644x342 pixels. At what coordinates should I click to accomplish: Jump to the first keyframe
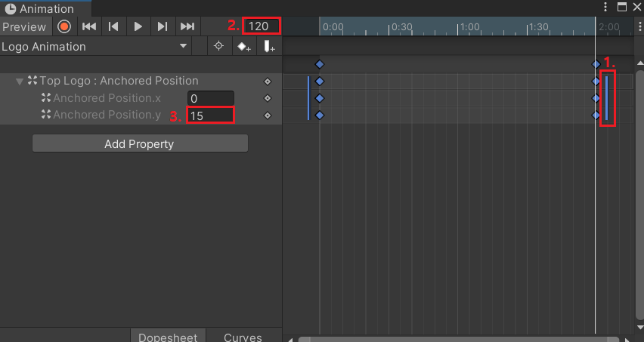89,26
